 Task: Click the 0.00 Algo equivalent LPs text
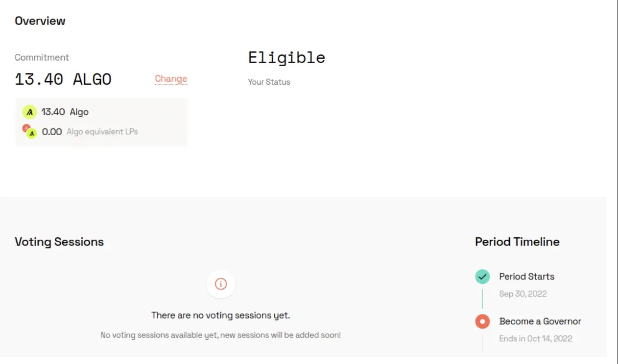(x=90, y=132)
